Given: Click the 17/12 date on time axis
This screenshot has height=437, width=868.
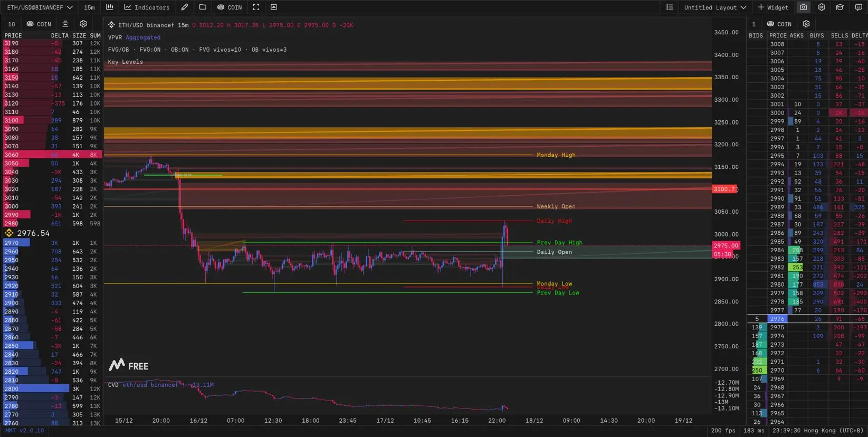Looking at the screenshot, I should click(385, 421).
